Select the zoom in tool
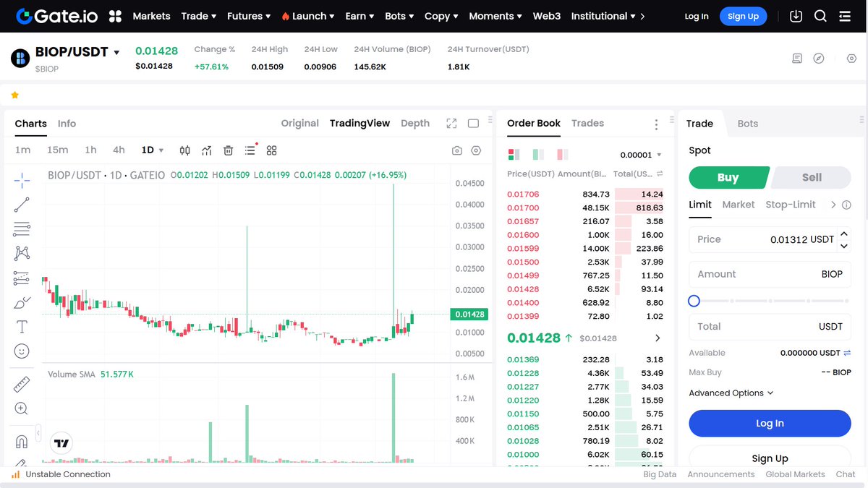 [22, 408]
